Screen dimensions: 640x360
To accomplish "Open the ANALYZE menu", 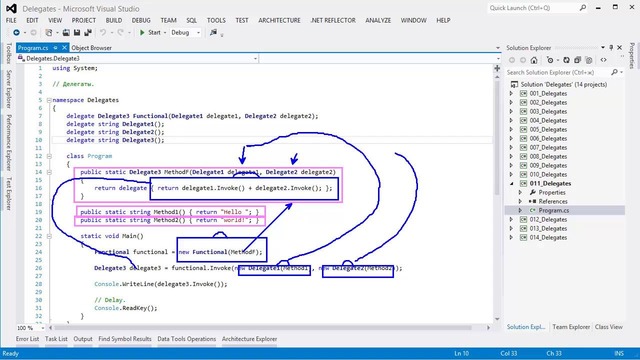I will click(378, 20).
